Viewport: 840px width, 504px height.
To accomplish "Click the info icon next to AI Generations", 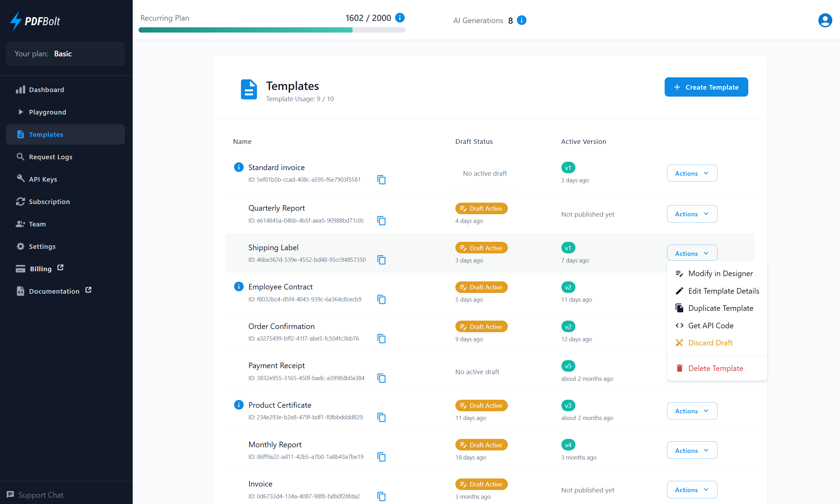I will click(x=521, y=20).
